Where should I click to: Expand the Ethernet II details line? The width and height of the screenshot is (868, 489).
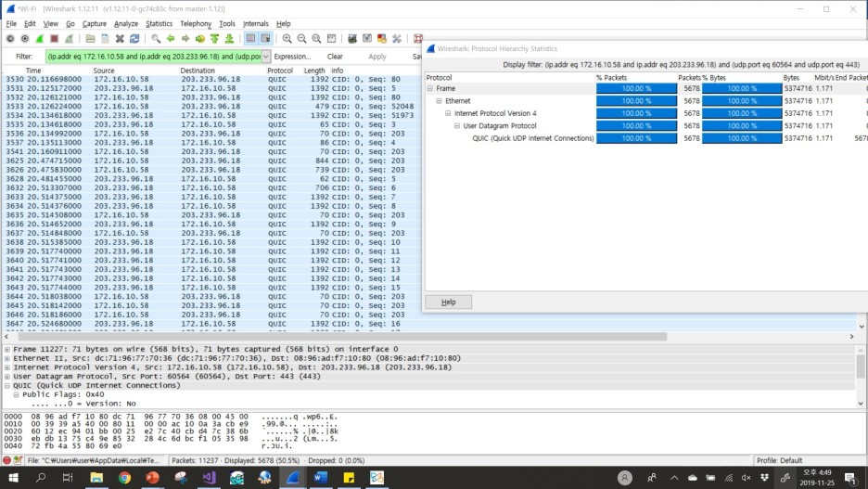7,358
